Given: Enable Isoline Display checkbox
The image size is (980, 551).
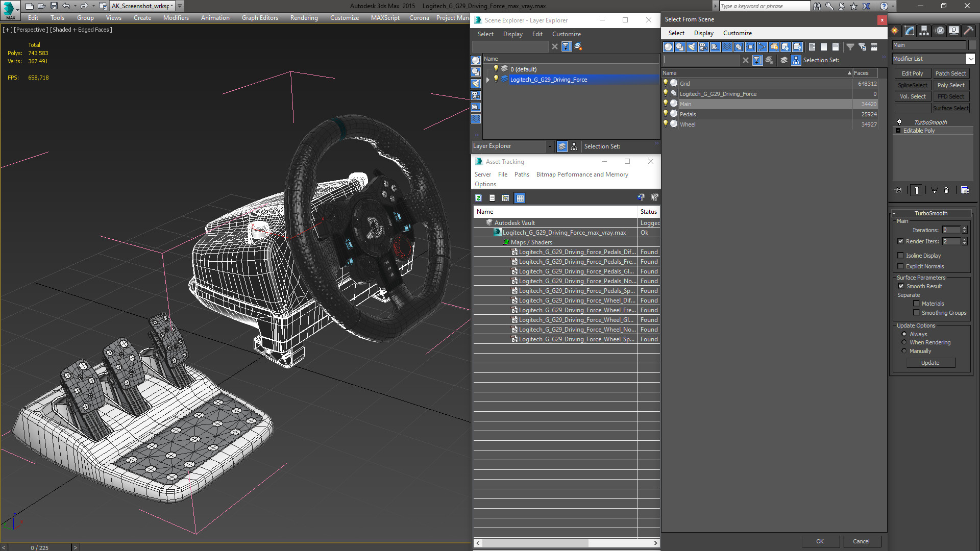Looking at the screenshot, I should point(901,256).
